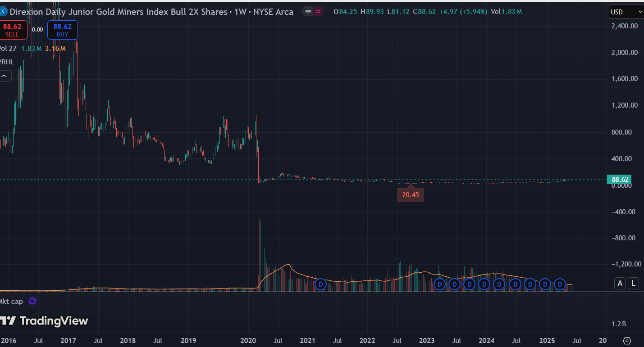Open chart settings via the gear icon
This screenshot has height=347, width=644.
[x=627, y=340]
